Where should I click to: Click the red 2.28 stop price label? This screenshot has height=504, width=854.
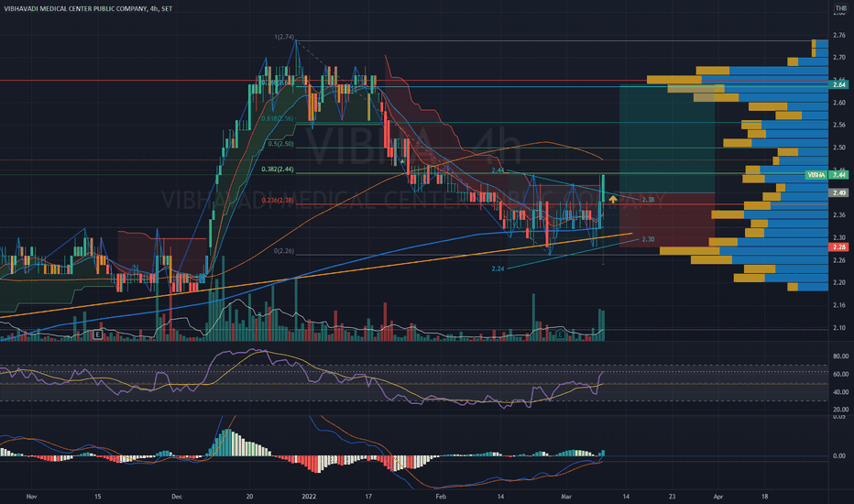pyautogui.click(x=838, y=247)
